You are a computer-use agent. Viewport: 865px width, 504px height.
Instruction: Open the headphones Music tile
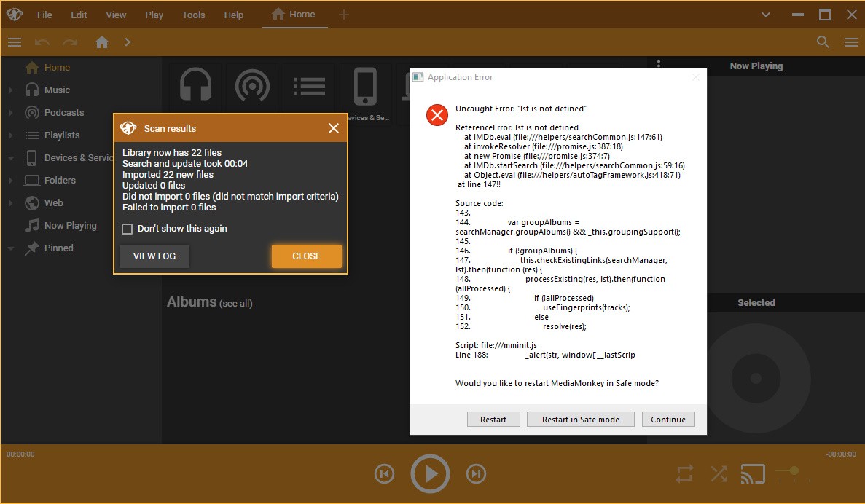point(196,85)
